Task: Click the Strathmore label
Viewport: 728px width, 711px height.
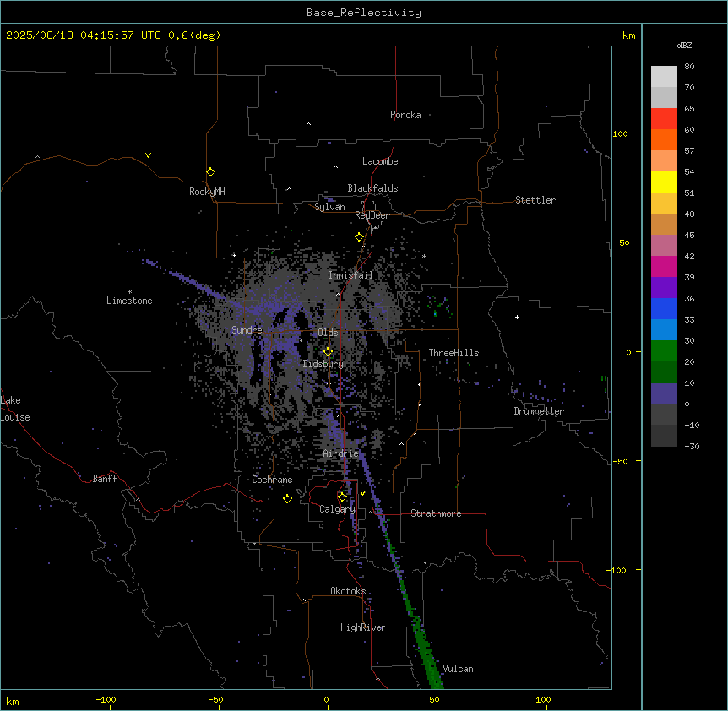Action: pos(436,513)
